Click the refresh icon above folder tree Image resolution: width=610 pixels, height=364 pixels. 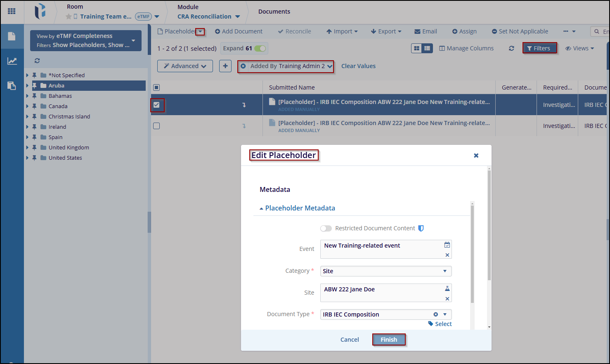pyautogui.click(x=37, y=61)
